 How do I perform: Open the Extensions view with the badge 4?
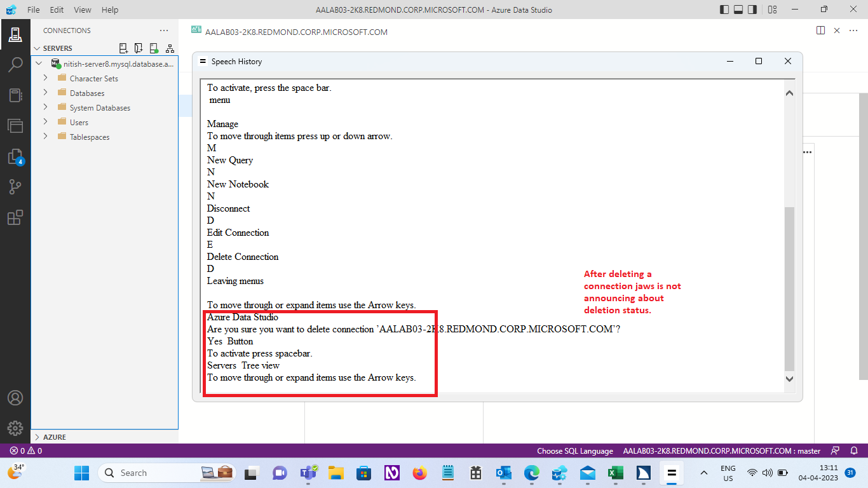(15, 156)
